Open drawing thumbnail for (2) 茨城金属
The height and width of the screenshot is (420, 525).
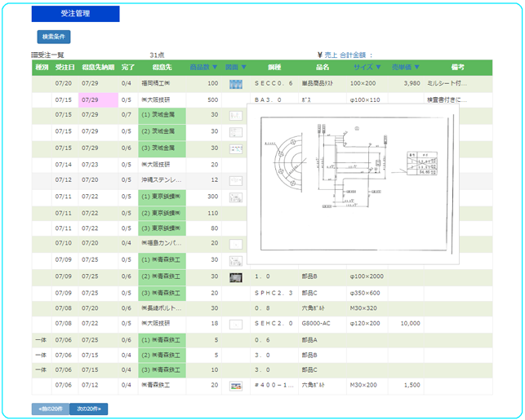pos(236,132)
